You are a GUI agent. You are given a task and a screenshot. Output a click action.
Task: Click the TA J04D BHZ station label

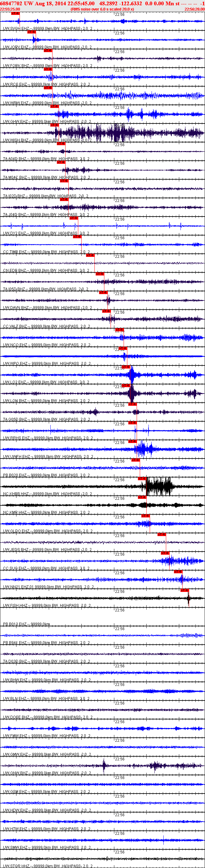tap(46, 215)
